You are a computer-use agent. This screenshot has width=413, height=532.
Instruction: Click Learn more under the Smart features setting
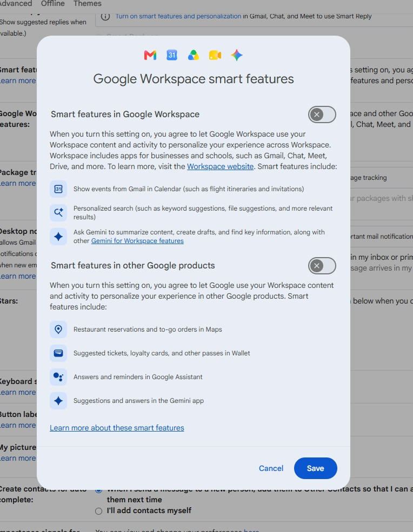[x=18, y=81]
